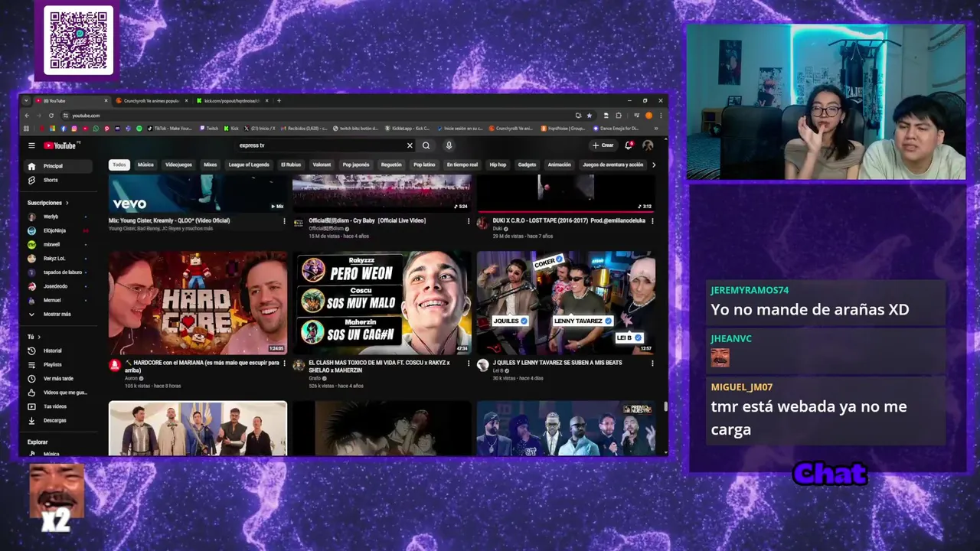Select the Reguetón filter chip
The height and width of the screenshot is (551, 980).
coord(391,165)
